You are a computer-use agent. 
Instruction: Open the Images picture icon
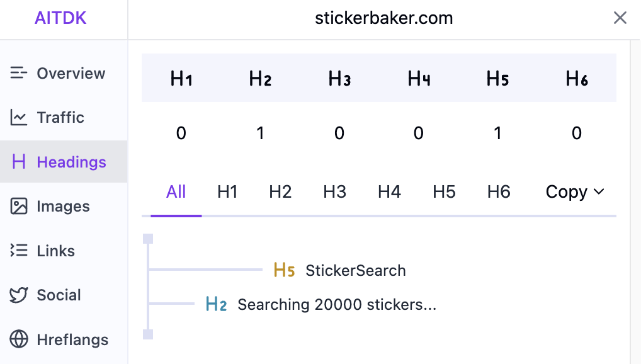click(19, 206)
